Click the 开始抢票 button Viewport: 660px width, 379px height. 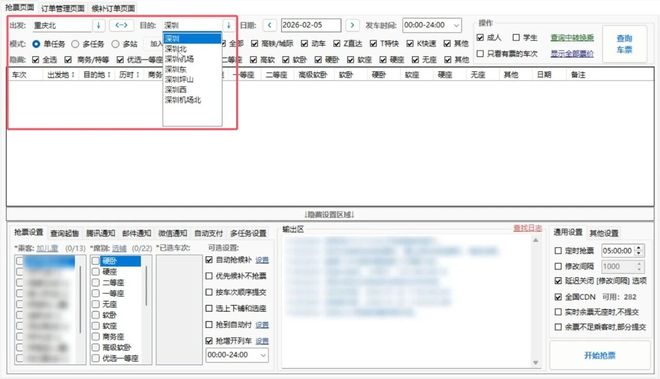coord(599,356)
